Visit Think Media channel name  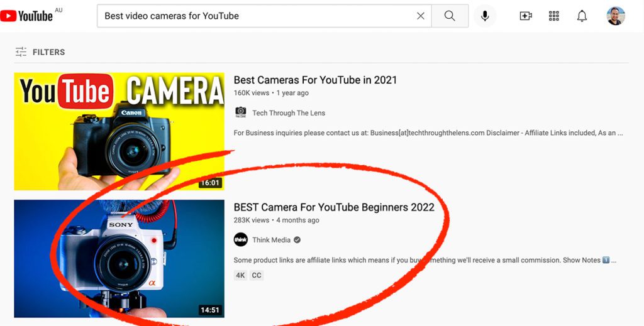[271, 240]
